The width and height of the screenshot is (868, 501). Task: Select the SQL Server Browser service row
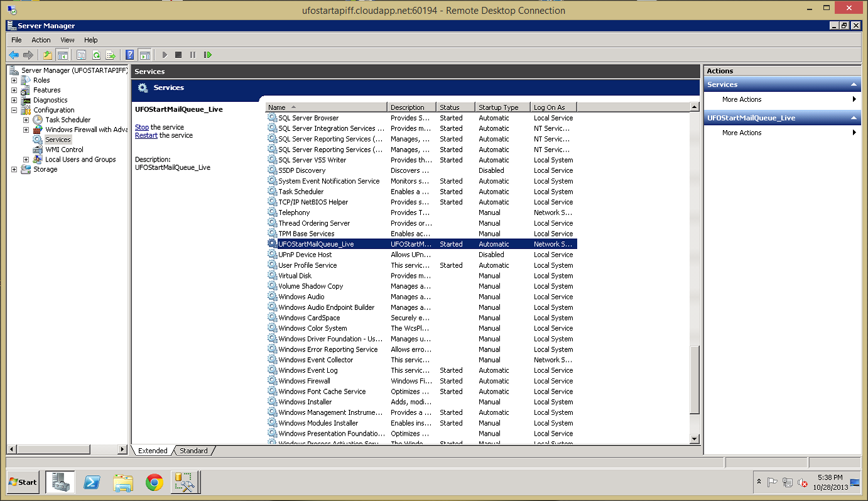421,118
